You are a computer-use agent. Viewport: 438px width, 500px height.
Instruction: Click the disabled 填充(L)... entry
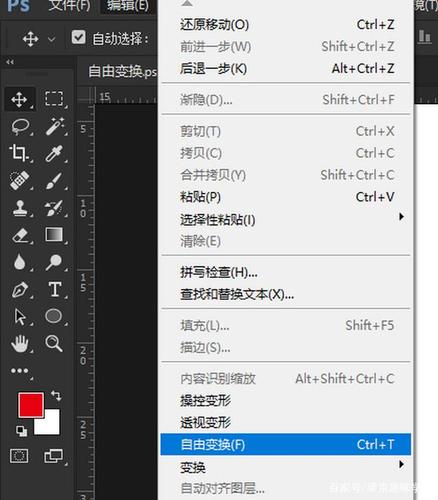(x=286, y=325)
